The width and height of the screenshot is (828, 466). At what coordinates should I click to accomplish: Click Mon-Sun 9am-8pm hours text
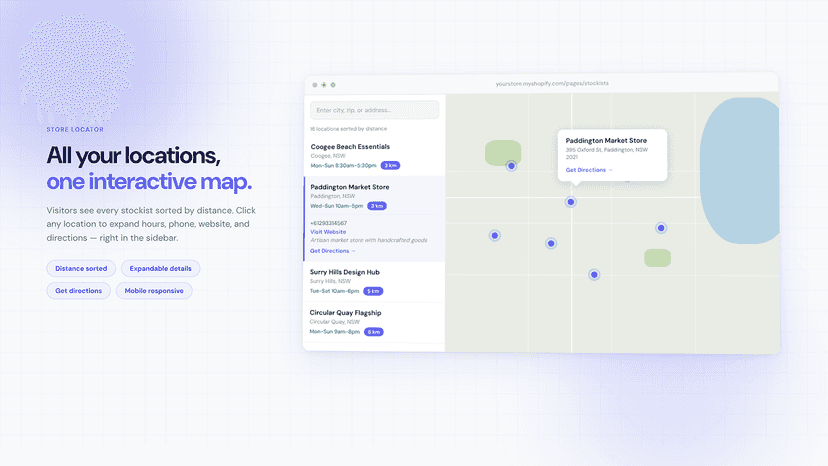(x=334, y=332)
